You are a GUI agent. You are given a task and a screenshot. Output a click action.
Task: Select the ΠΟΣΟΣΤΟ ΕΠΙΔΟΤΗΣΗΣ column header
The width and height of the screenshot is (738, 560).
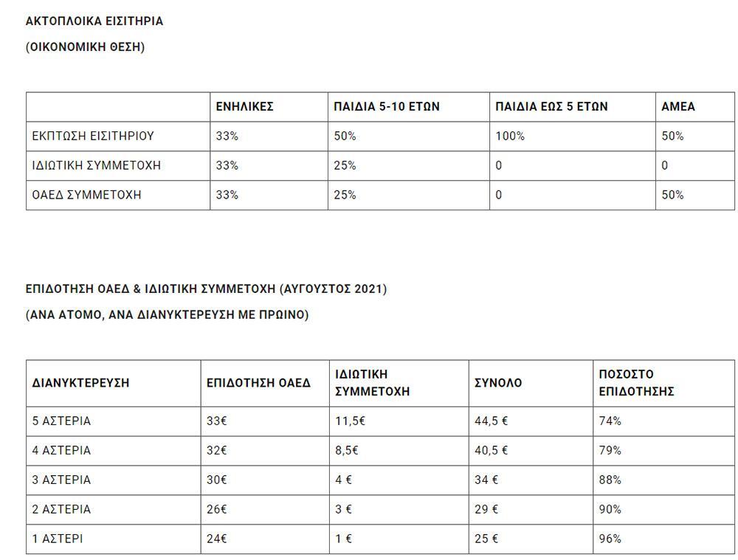[636, 383]
